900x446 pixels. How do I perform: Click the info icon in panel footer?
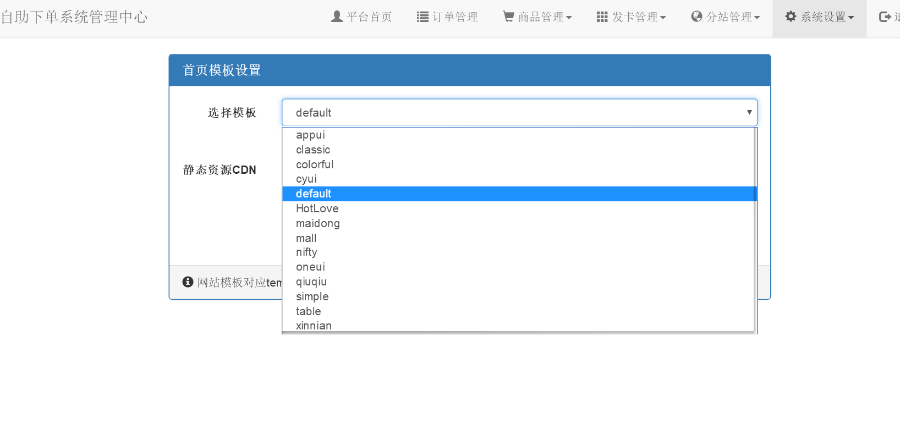(188, 282)
